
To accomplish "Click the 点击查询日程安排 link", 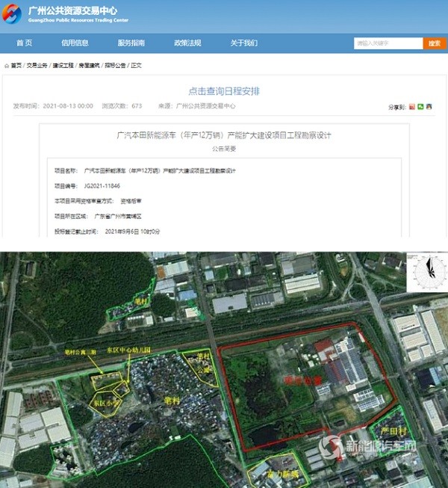I will (224, 91).
